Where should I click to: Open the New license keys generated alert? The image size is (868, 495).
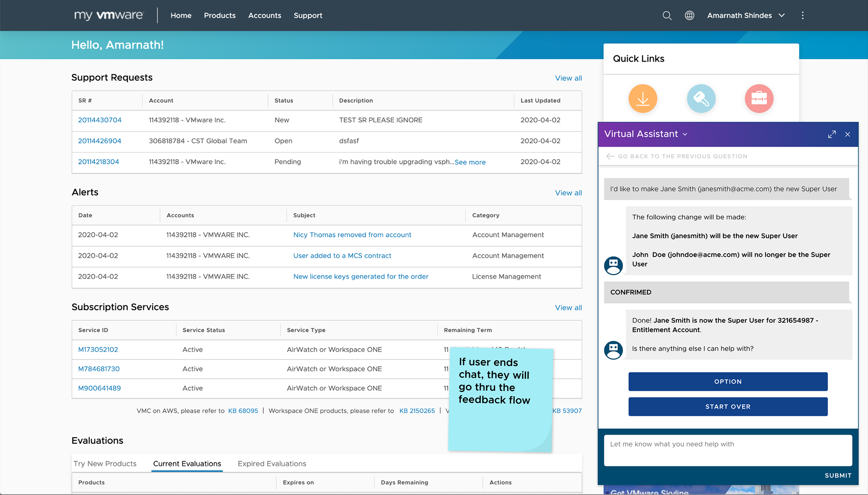pos(361,276)
